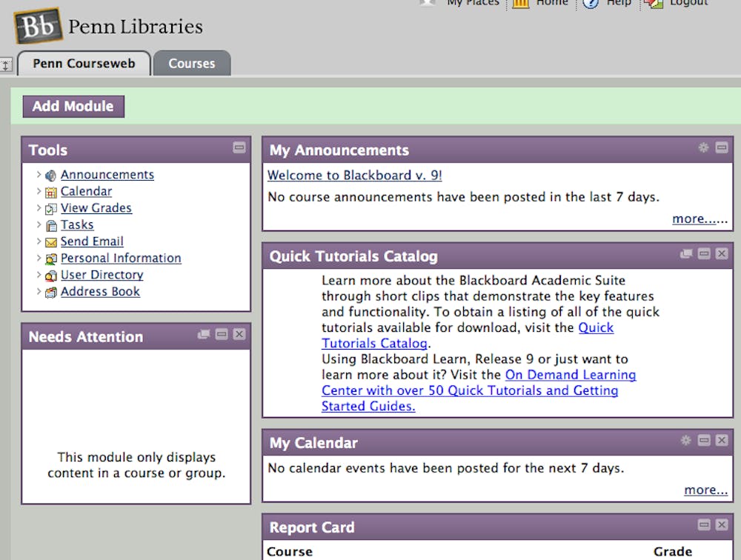
Task: Expand arrow beside User Directory
Action: [39, 275]
